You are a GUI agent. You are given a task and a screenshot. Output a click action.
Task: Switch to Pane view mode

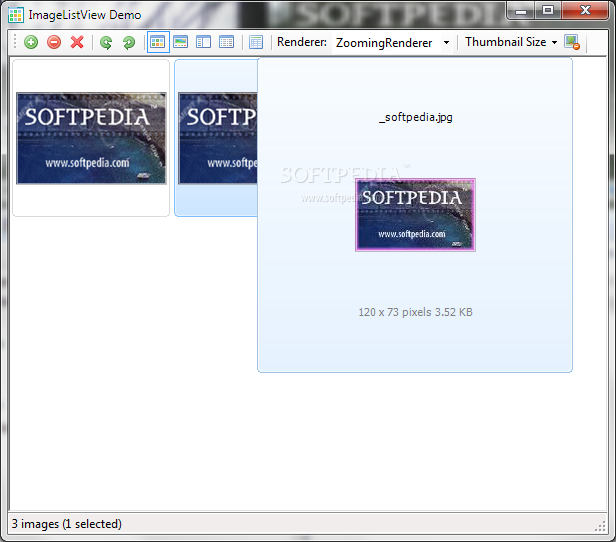204,42
